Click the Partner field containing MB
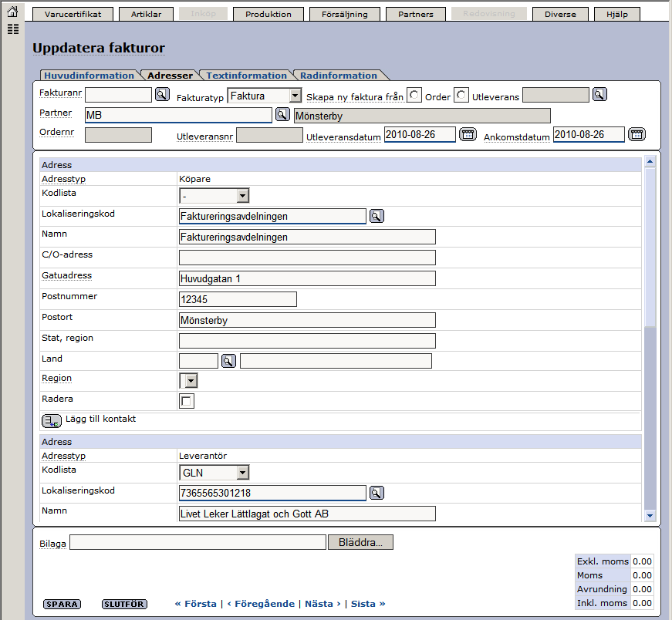672x620 pixels. (x=178, y=115)
